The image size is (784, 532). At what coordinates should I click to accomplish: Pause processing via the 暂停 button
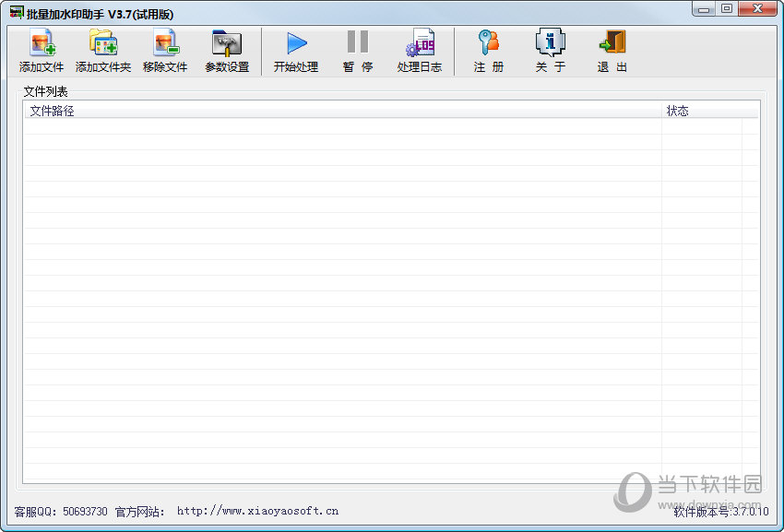point(358,51)
